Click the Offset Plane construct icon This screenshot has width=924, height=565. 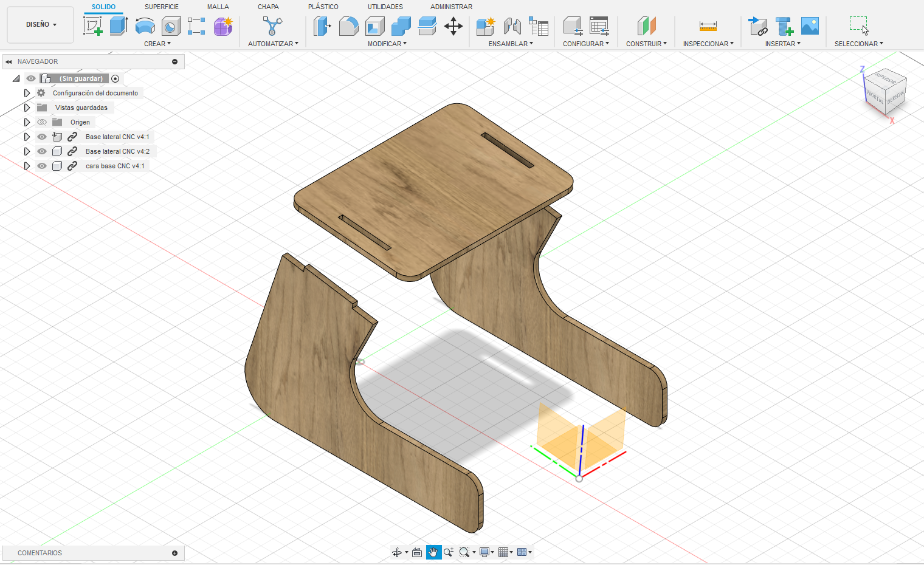click(647, 26)
